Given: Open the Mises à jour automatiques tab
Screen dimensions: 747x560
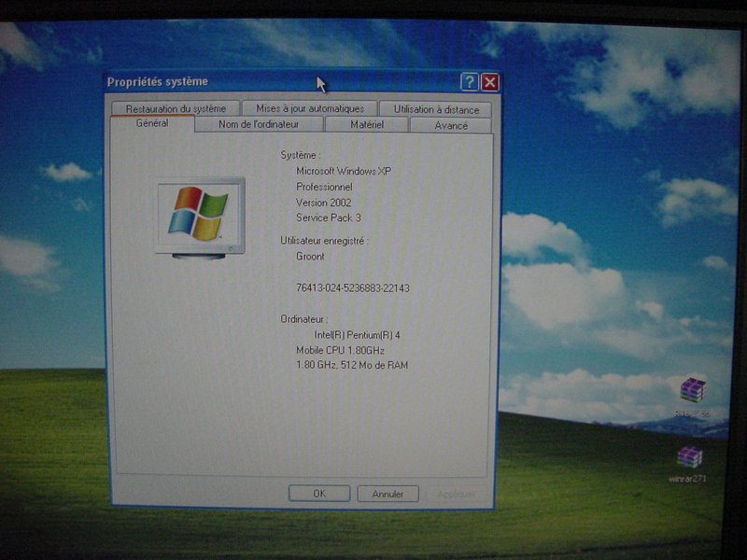Looking at the screenshot, I should (310, 108).
